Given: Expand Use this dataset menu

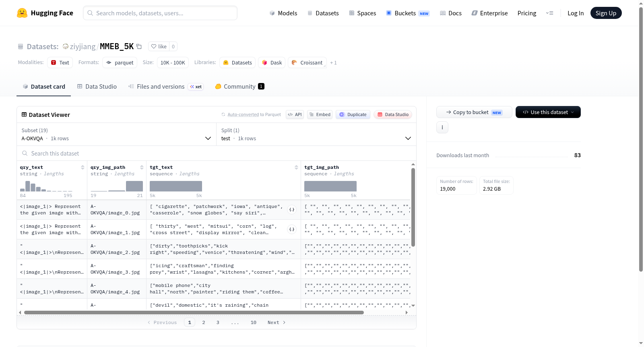Looking at the screenshot, I should pos(548,112).
